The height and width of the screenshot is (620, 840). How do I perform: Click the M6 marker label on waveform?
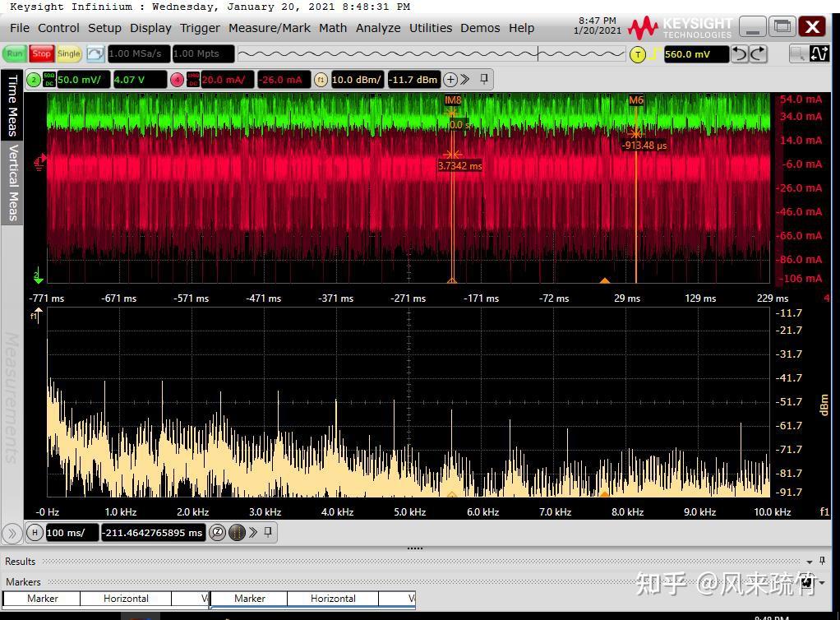tap(636, 100)
